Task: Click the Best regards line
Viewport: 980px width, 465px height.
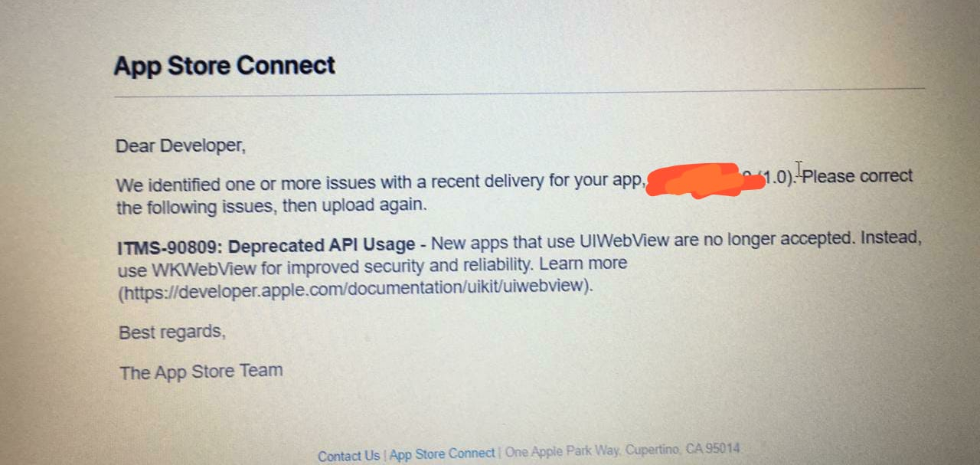Action: [172, 332]
